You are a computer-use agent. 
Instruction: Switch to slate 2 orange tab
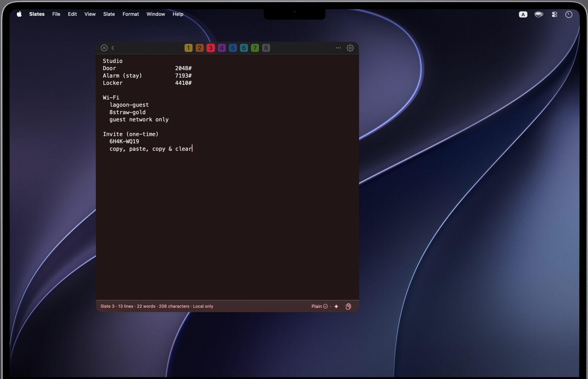point(200,48)
